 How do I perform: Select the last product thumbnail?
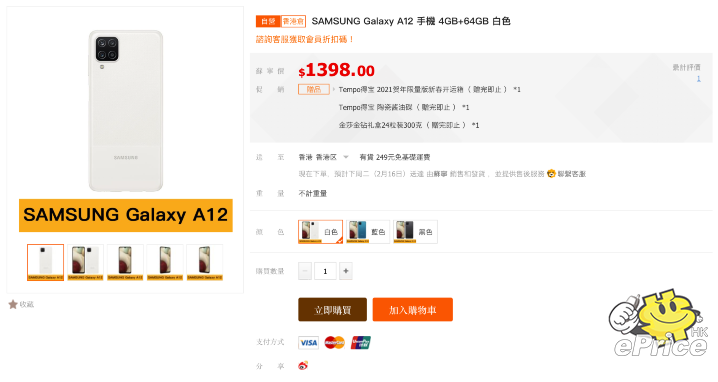click(205, 262)
